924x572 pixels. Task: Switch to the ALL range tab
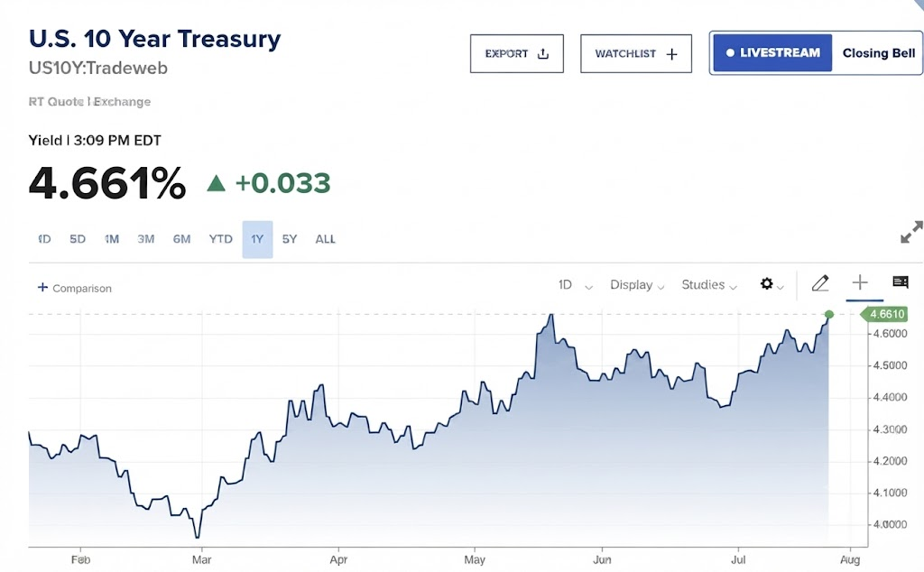click(325, 239)
